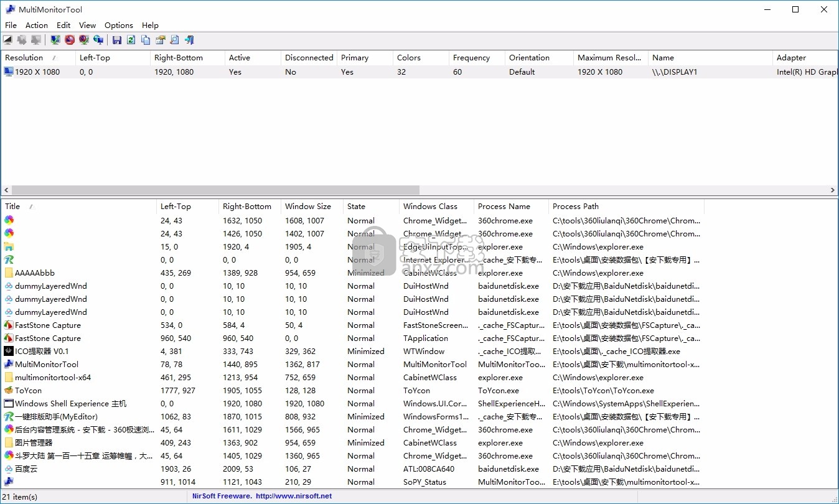The image size is (839, 504).
Task: Click the grayed move-window-to-next-monitor icon
Action: point(22,40)
